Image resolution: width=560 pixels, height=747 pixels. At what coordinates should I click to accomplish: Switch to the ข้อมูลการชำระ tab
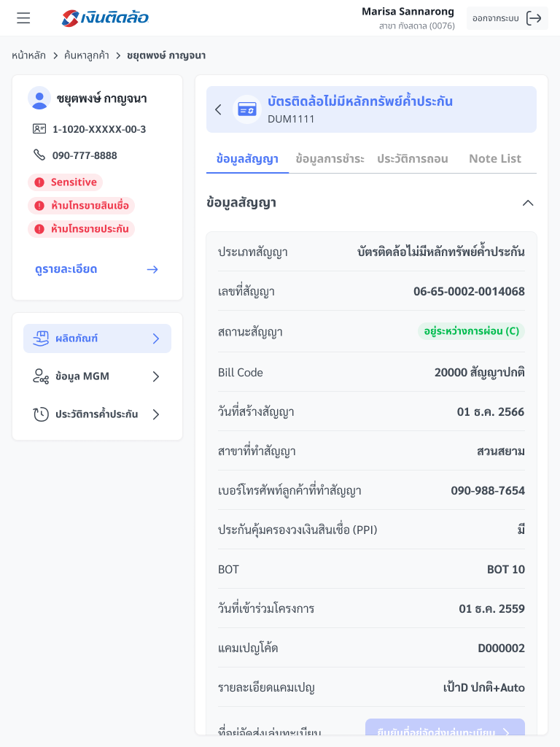[x=330, y=158]
